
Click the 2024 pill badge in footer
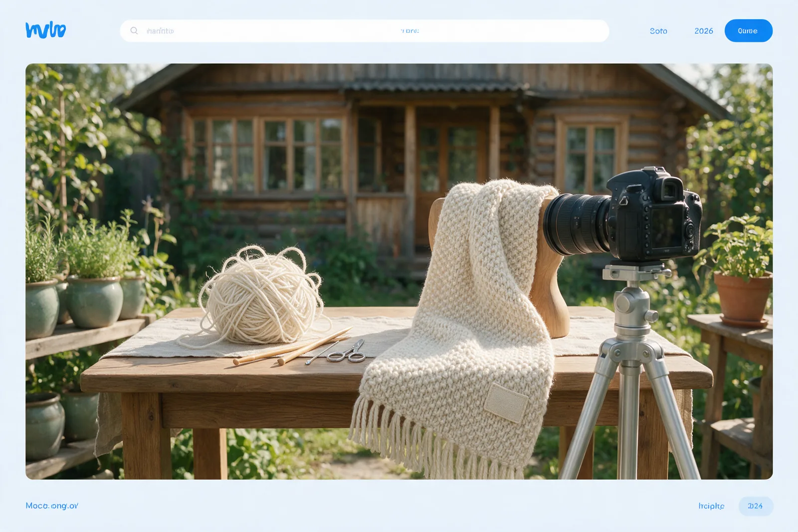756,506
